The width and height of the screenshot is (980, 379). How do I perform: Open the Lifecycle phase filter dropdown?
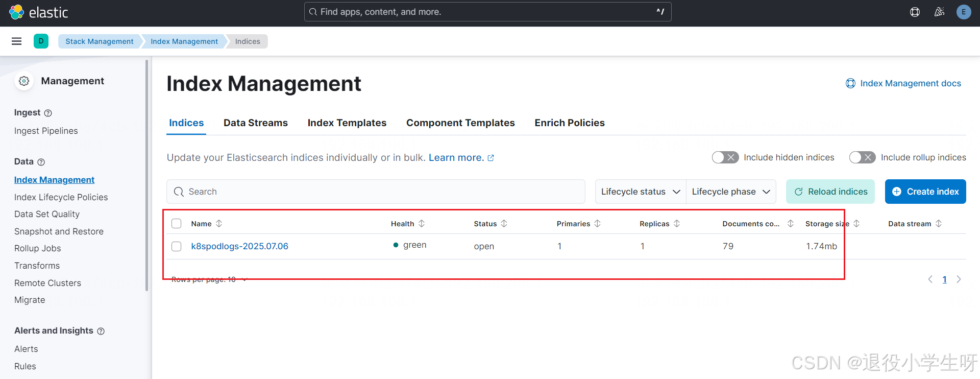coord(731,192)
